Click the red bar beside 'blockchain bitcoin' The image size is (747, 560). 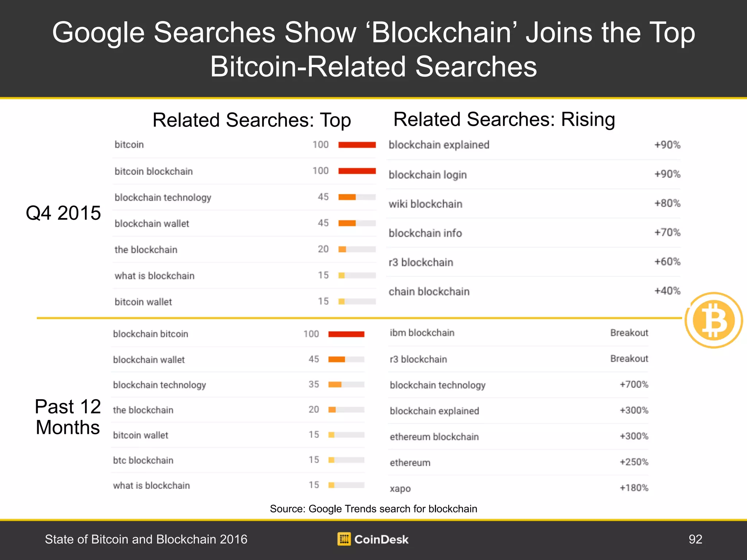(x=346, y=334)
